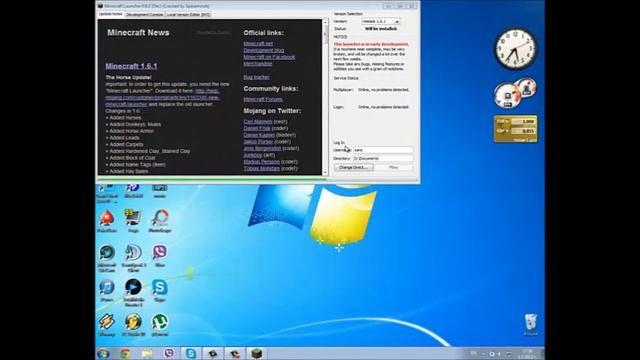Image resolution: width=640 pixels, height=360 pixels.
Task: Switch to Viber in the taskbar
Action: (x=169, y=353)
